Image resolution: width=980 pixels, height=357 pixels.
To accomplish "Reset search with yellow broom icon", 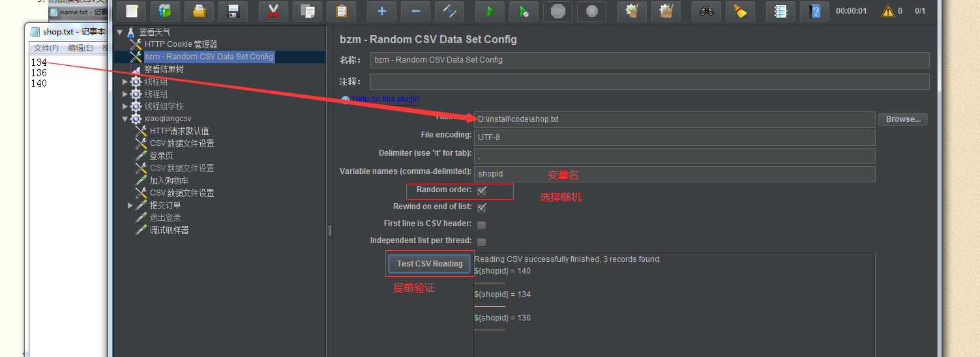I will (740, 11).
